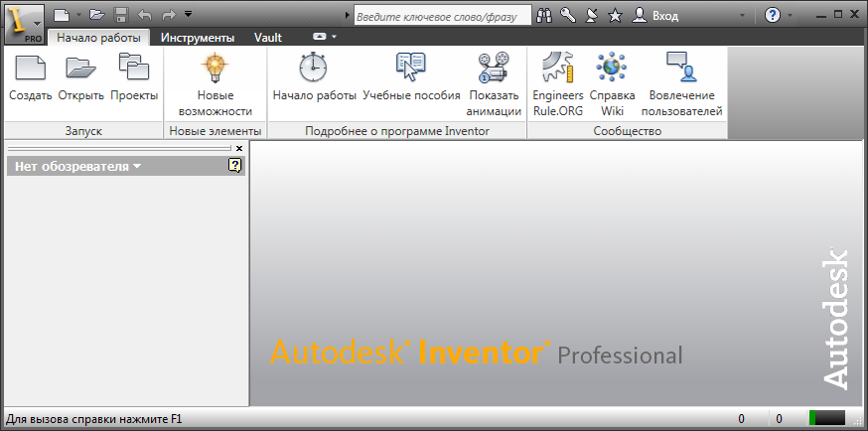Screen dimensions: 868x431
Task: Open the Нет обозревателя dropdown
Action: [77, 166]
